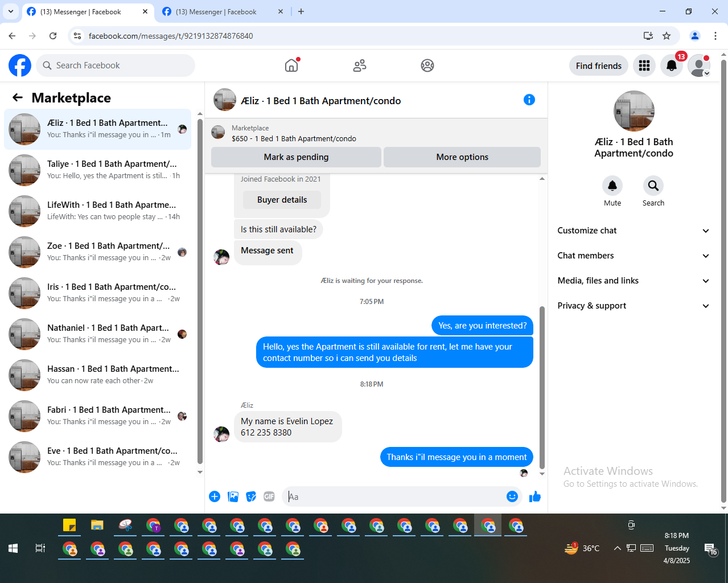Open a new browser tab
Screen dimensions: 728x583
301,11
